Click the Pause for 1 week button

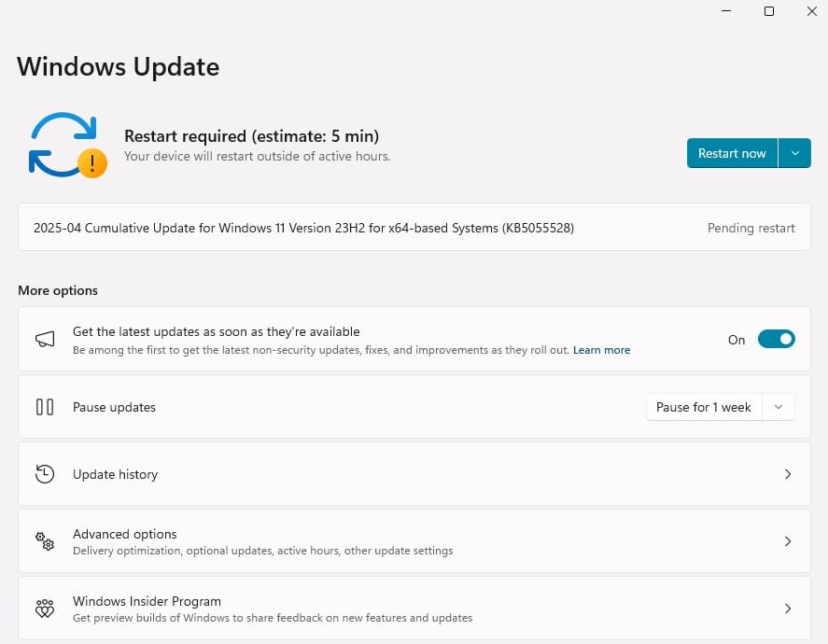pyautogui.click(x=704, y=407)
